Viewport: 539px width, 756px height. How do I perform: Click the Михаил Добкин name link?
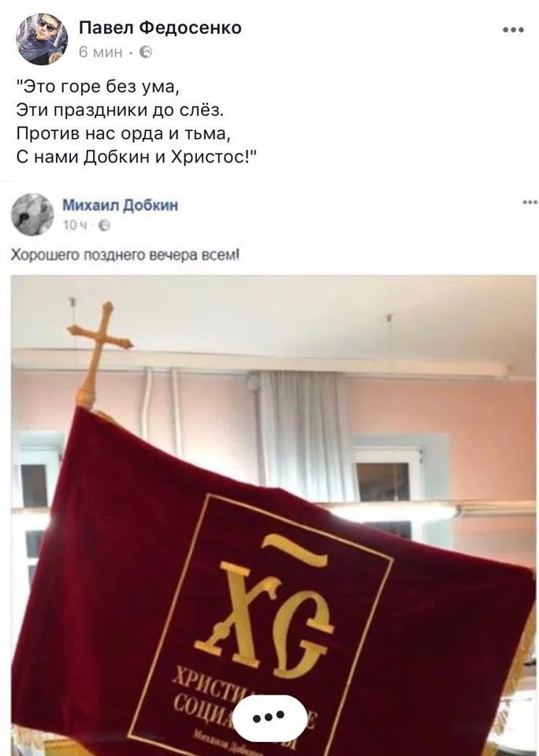pyautogui.click(x=121, y=206)
